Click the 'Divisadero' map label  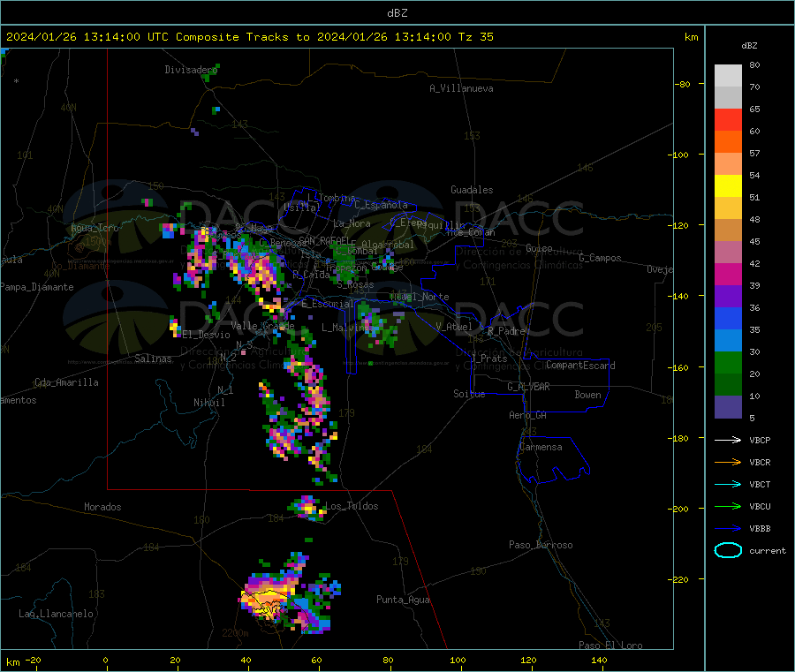pos(191,70)
